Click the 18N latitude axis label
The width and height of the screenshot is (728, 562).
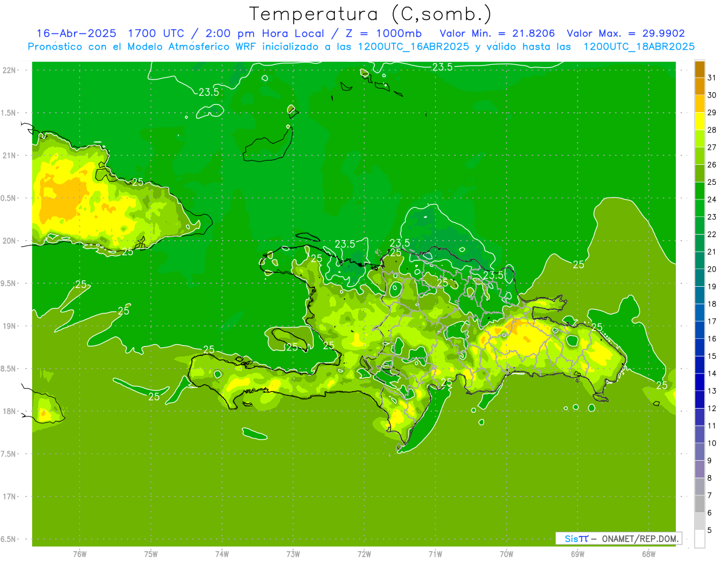point(10,412)
